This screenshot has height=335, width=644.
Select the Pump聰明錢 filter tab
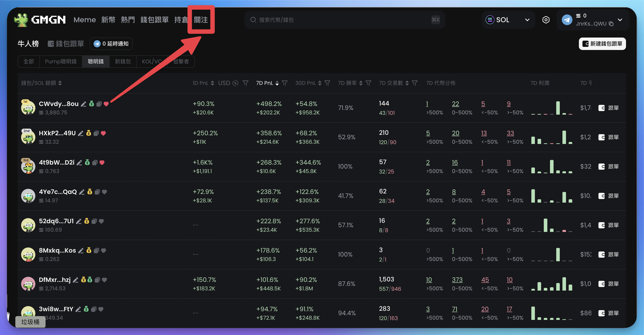pos(61,62)
